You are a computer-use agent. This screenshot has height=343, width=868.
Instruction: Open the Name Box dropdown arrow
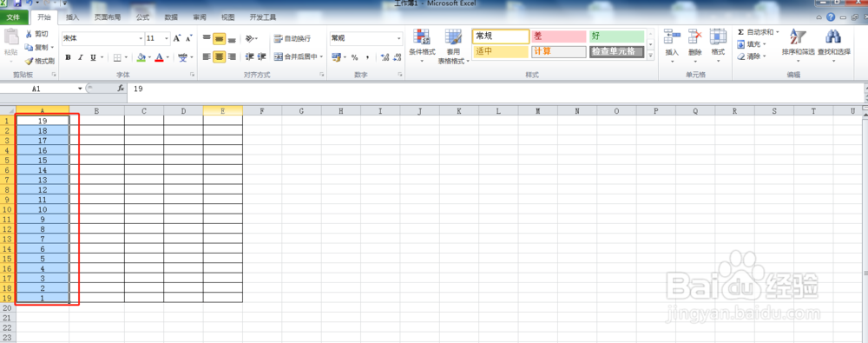pos(80,89)
